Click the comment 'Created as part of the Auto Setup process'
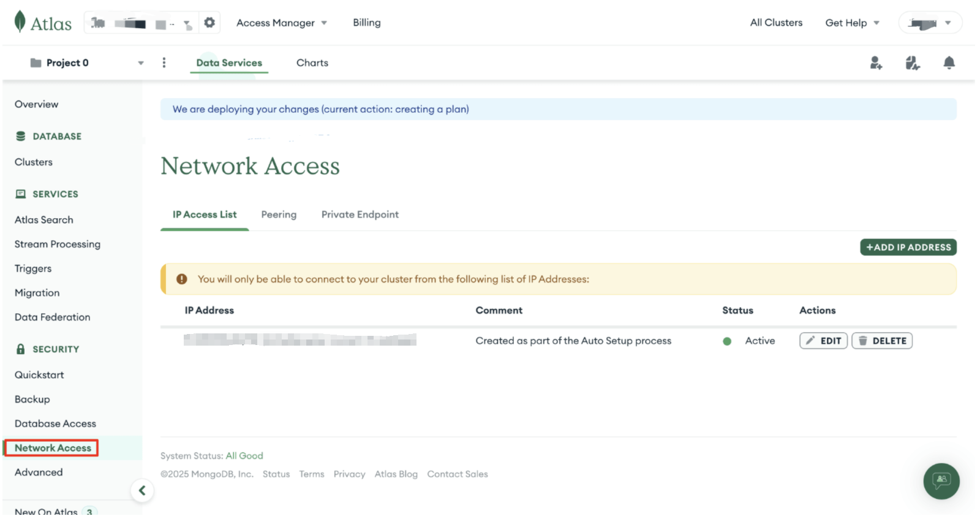Image resolution: width=980 pixels, height=516 pixels. click(x=573, y=341)
